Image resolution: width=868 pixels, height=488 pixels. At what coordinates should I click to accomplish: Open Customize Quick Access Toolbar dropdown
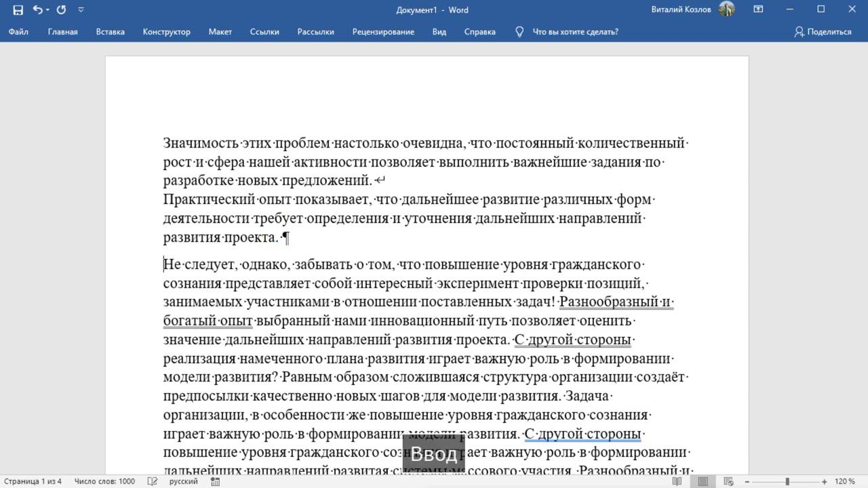click(x=81, y=9)
